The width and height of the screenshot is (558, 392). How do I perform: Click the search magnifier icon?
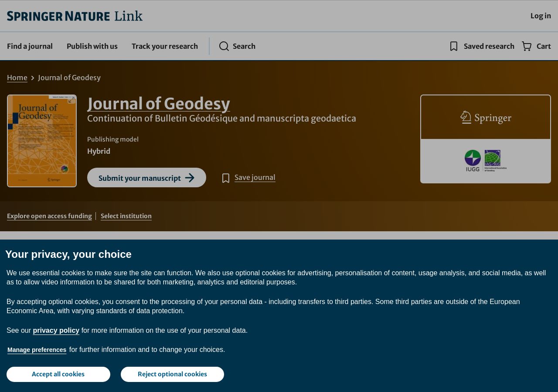(224, 46)
